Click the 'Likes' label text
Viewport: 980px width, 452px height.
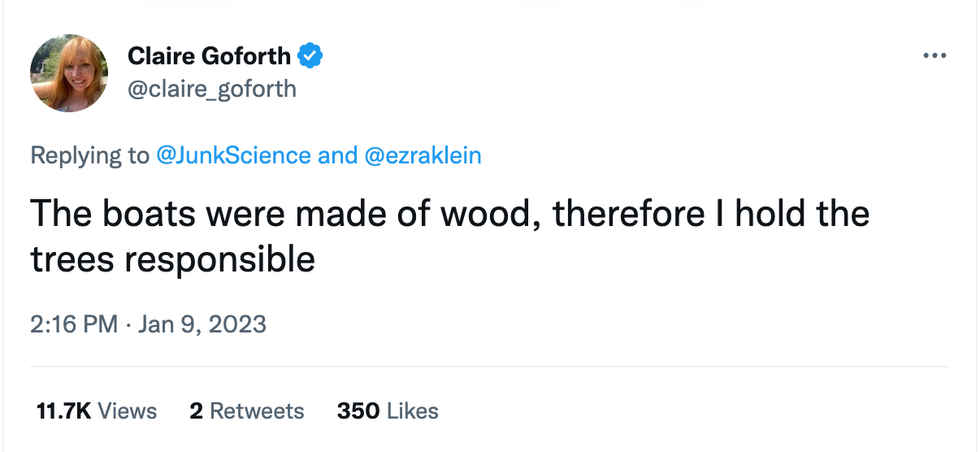pyautogui.click(x=412, y=411)
